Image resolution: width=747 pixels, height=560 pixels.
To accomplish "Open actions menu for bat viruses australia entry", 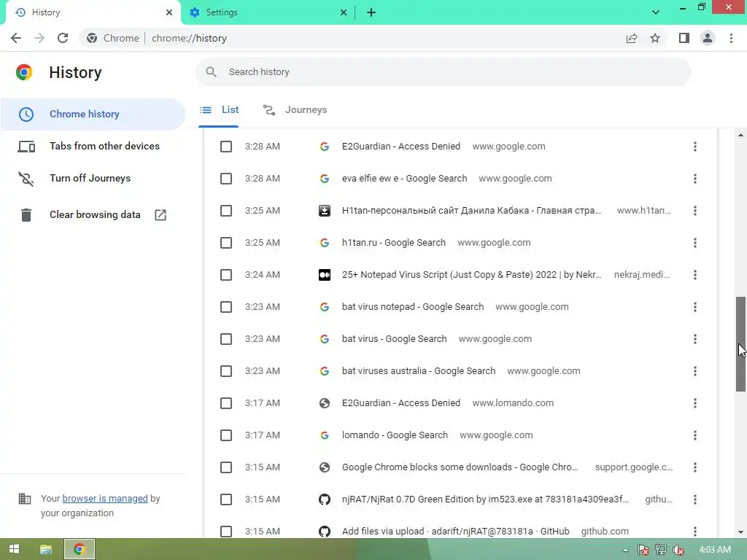I will pyautogui.click(x=695, y=371).
